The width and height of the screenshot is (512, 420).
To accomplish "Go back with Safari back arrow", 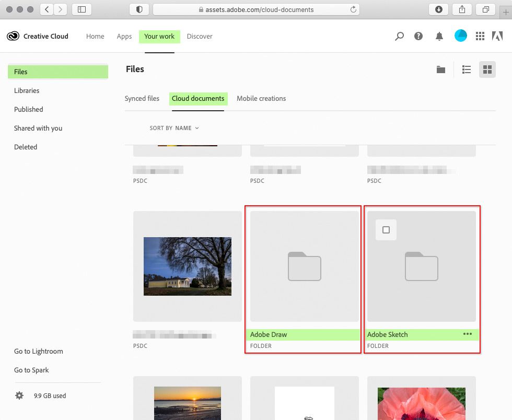I will 46,9.
